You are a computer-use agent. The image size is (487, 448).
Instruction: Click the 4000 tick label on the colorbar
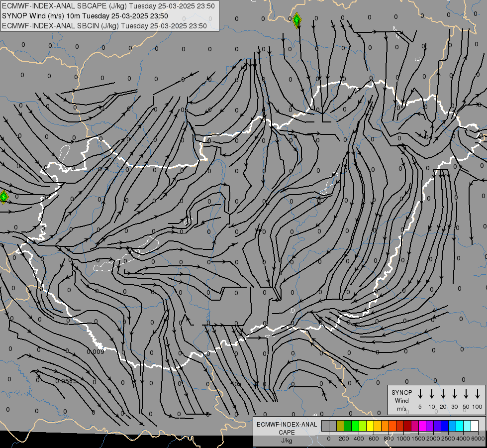point(463,439)
